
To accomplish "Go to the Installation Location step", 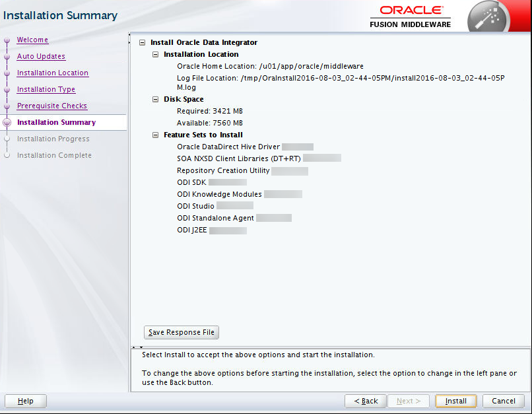I will pyautogui.click(x=52, y=73).
